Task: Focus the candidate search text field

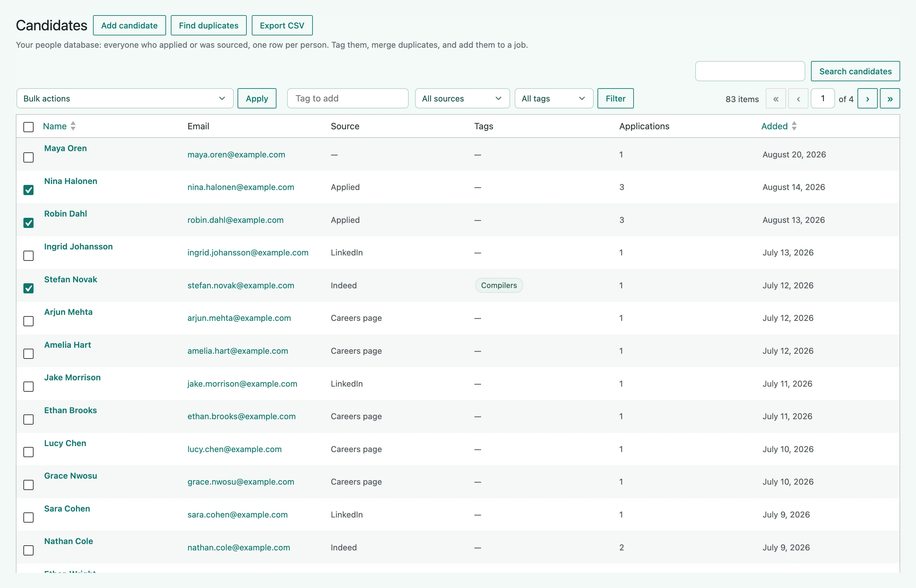Action: coord(750,71)
